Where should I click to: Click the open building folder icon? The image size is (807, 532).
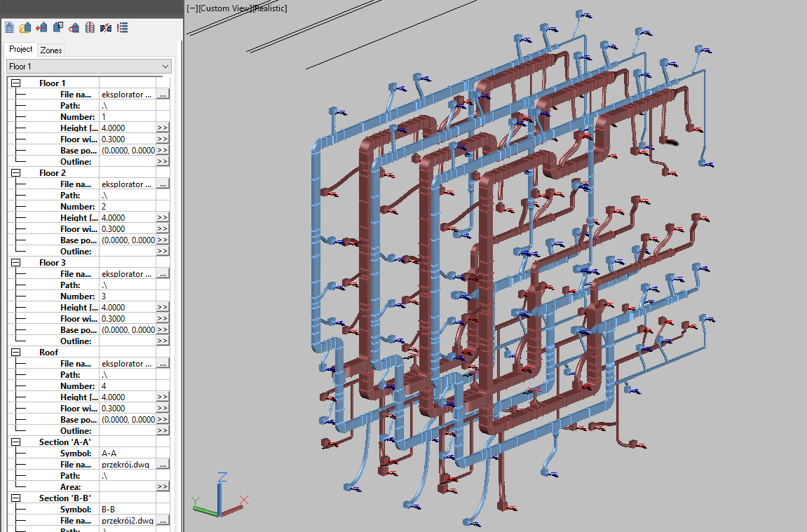25,28
